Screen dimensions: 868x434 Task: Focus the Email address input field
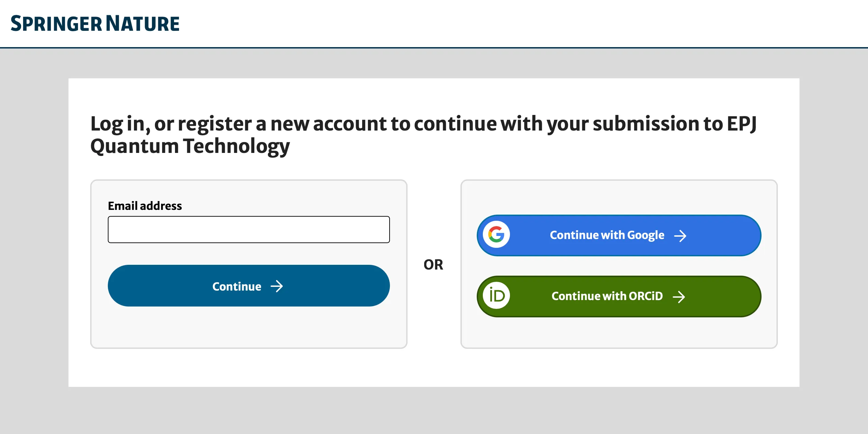click(249, 230)
